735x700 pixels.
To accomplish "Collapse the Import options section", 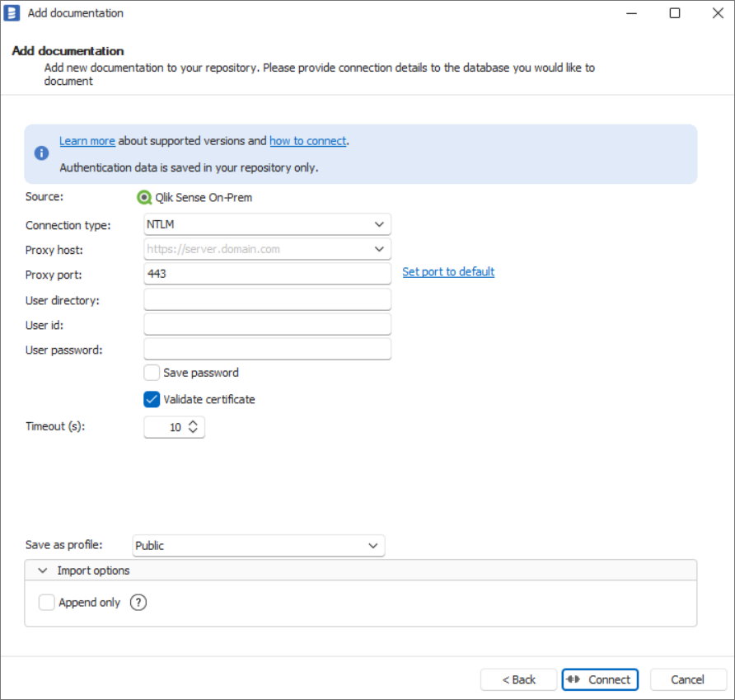I will 43,571.
